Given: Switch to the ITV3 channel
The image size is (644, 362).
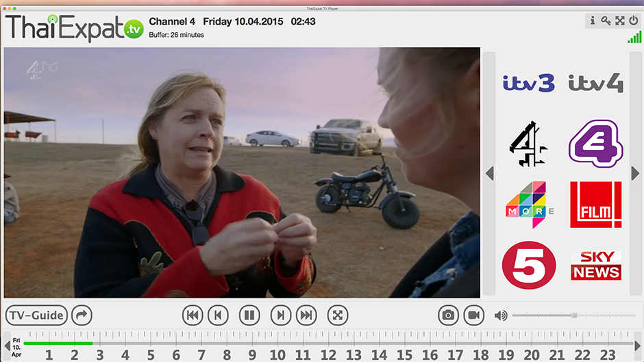Looking at the screenshot, I should [x=528, y=83].
